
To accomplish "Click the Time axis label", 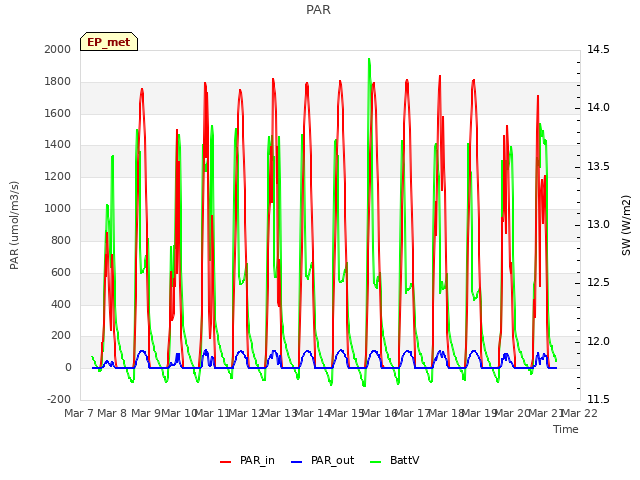I will tap(566, 429).
